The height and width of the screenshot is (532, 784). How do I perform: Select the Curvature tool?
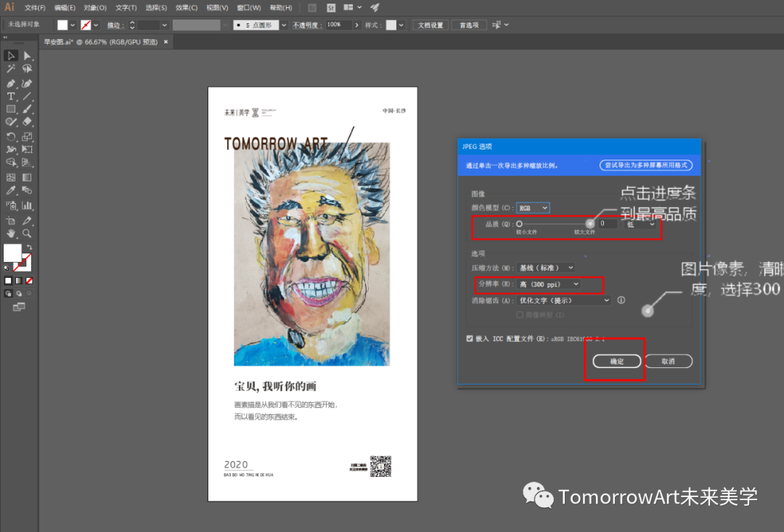(x=27, y=83)
